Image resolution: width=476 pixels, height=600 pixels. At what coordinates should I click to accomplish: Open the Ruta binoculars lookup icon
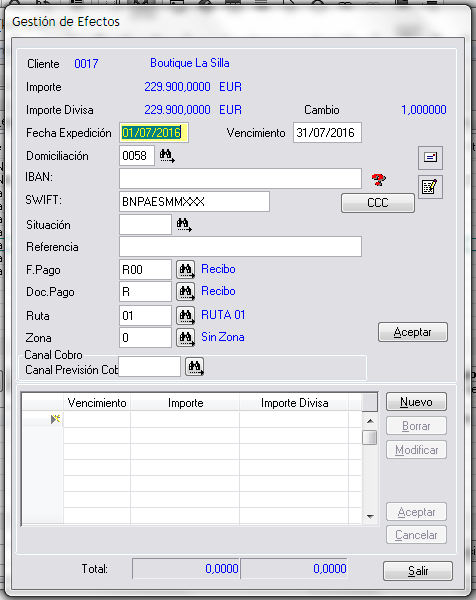tap(186, 315)
